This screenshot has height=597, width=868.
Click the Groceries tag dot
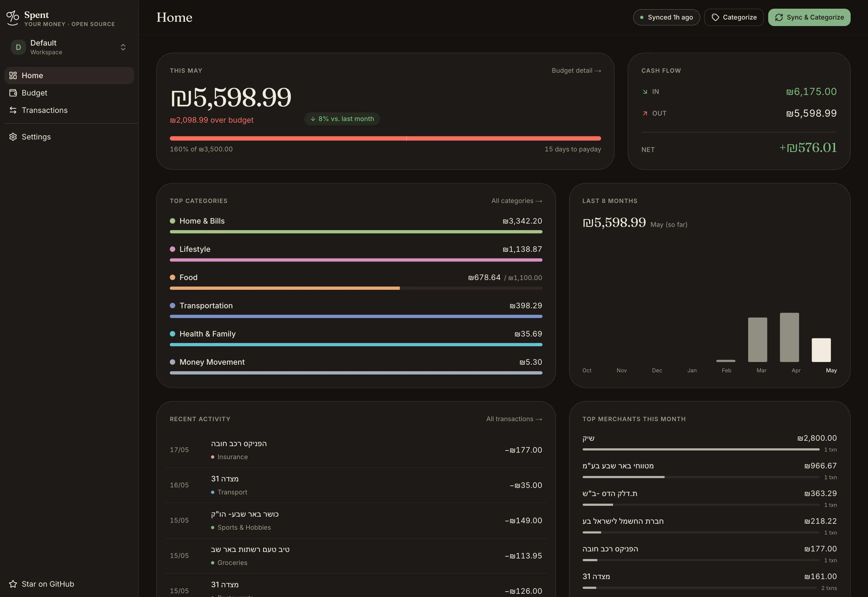point(213,563)
